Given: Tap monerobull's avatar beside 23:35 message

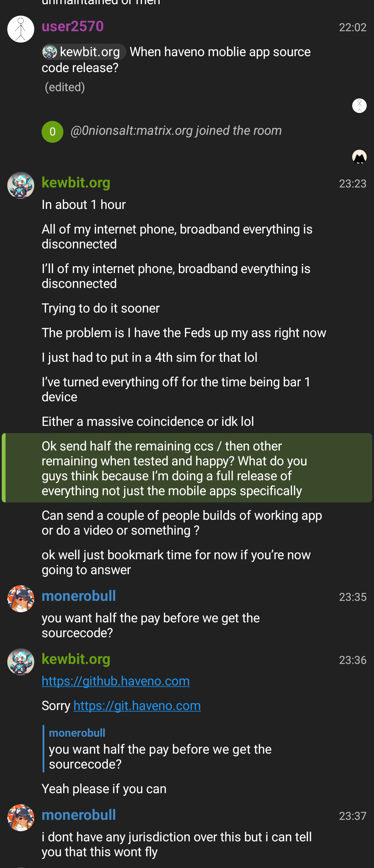Looking at the screenshot, I should click(21, 599).
